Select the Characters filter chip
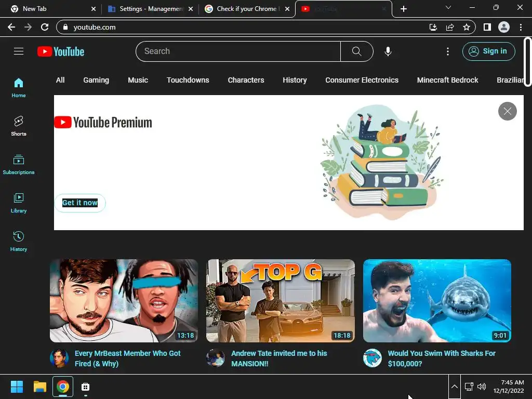The width and height of the screenshot is (532, 399). pyautogui.click(x=246, y=80)
